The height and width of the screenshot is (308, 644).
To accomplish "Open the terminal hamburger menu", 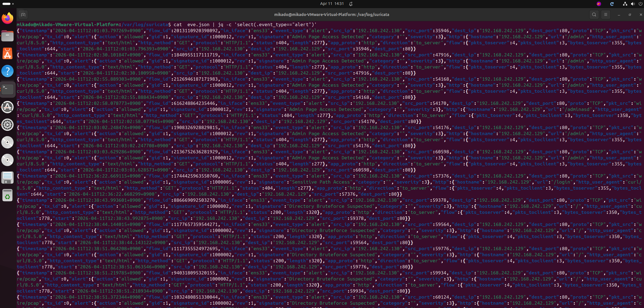I will pyautogui.click(x=605, y=15).
